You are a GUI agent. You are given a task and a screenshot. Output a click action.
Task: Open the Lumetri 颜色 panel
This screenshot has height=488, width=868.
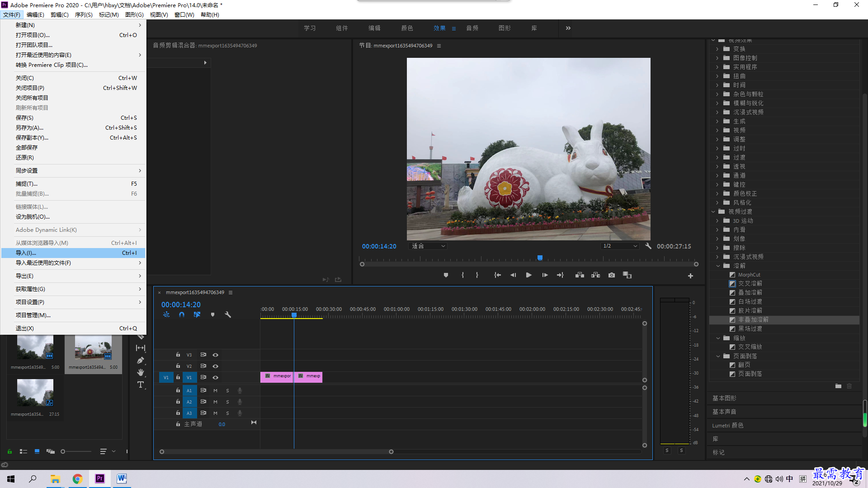point(727,425)
